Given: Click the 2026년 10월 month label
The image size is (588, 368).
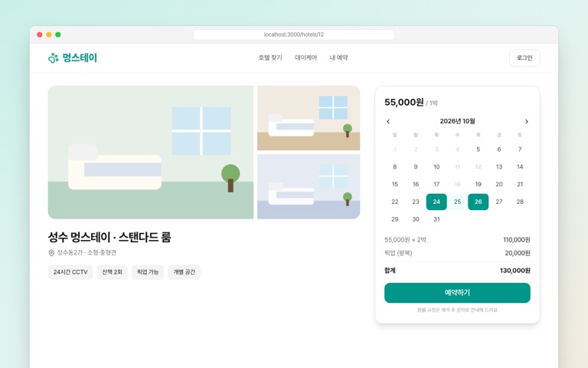Looking at the screenshot, I should (457, 121).
